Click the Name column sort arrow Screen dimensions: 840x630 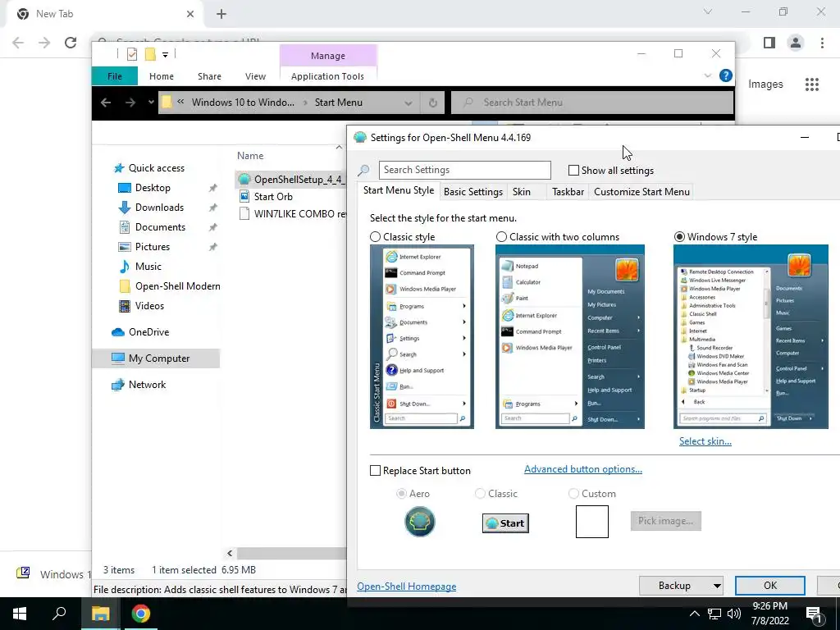(339, 148)
